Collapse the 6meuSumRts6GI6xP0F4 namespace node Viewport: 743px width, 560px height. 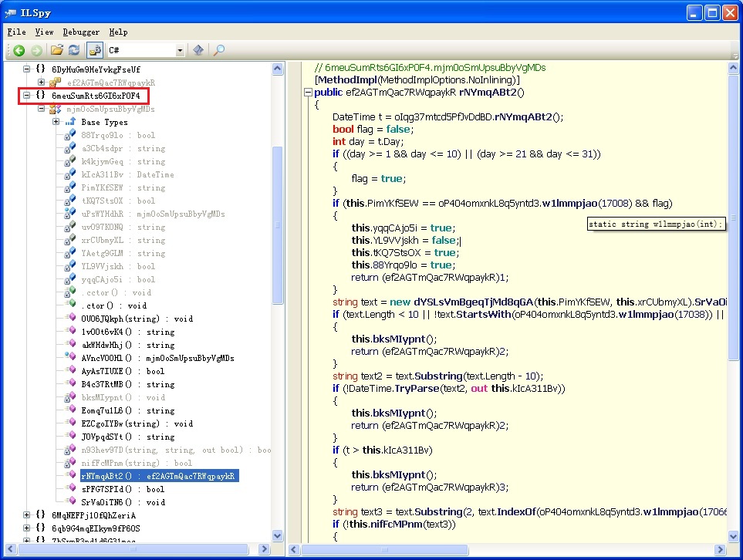(x=27, y=95)
